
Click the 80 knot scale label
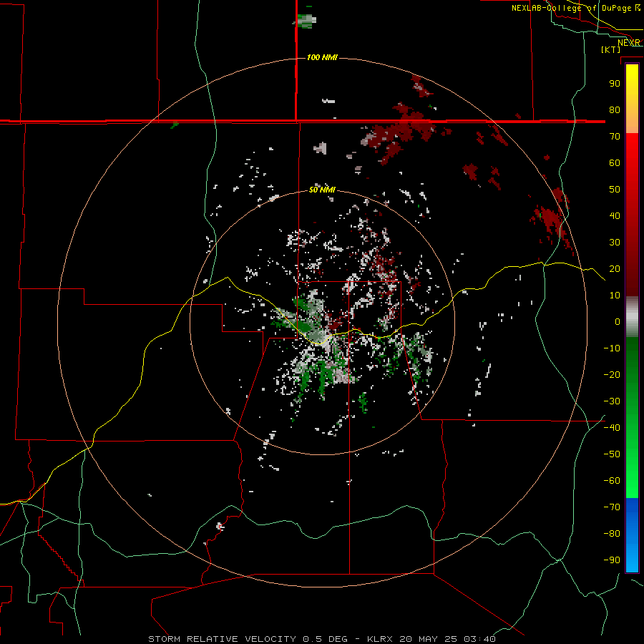click(x=615, y=110)
